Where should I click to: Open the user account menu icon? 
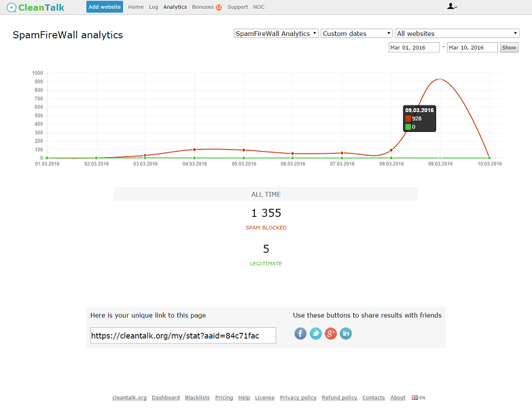click(452, 6)
